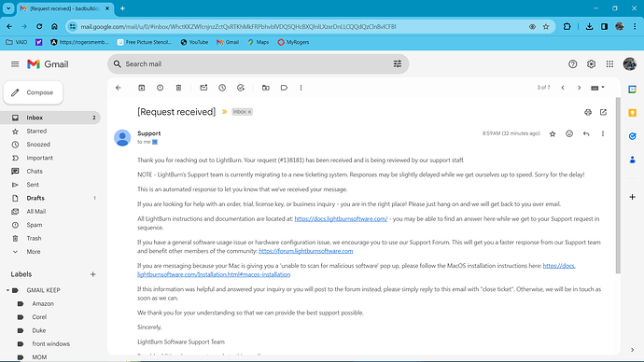Bookmark page with star icon
This screenshot has width=644, height=362.
(x=546, y=27)
